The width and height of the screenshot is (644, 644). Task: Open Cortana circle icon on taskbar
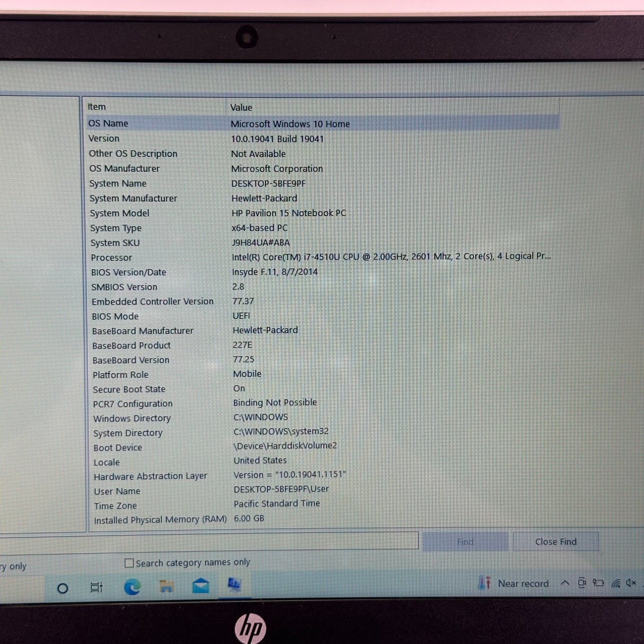63,588
